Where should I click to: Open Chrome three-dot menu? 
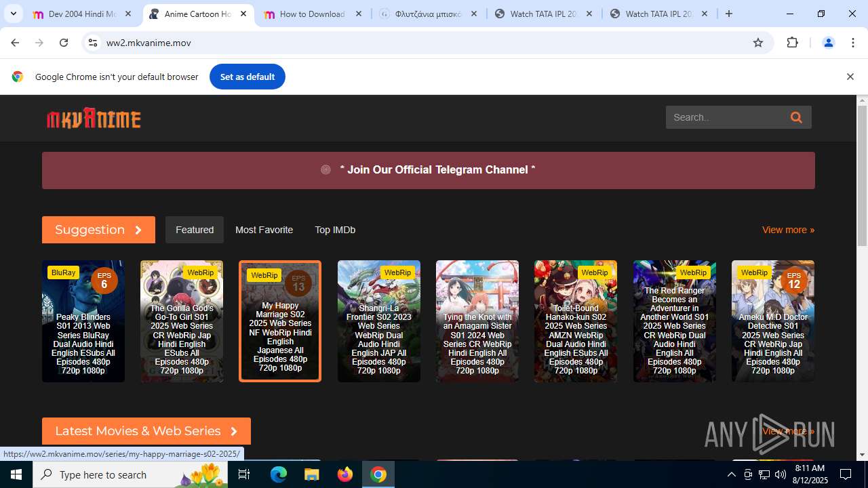853,43
